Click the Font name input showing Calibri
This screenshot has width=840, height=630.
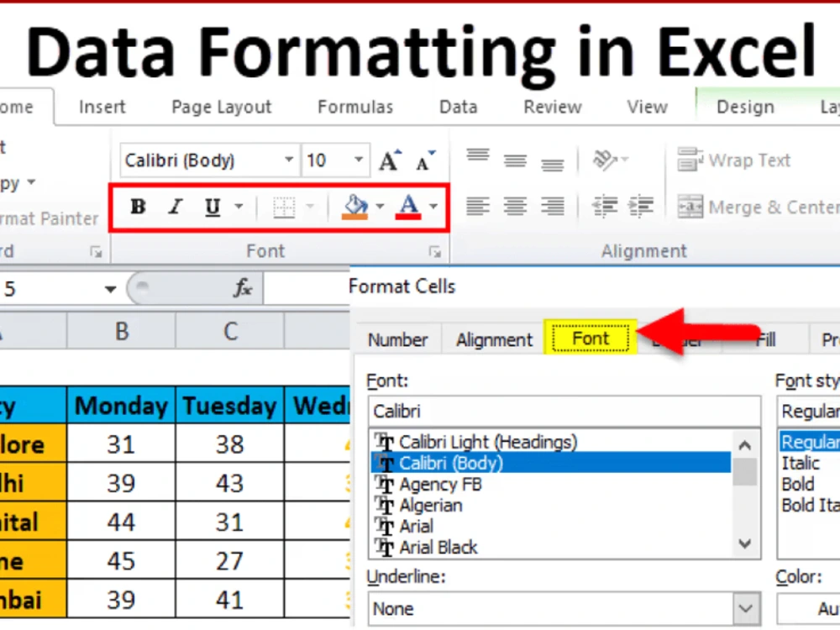(564, 411)
